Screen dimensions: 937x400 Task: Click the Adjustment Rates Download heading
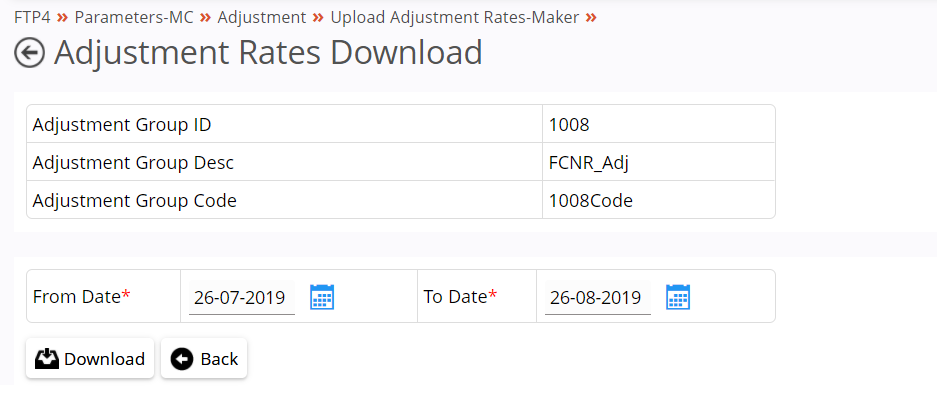[268, 53]
